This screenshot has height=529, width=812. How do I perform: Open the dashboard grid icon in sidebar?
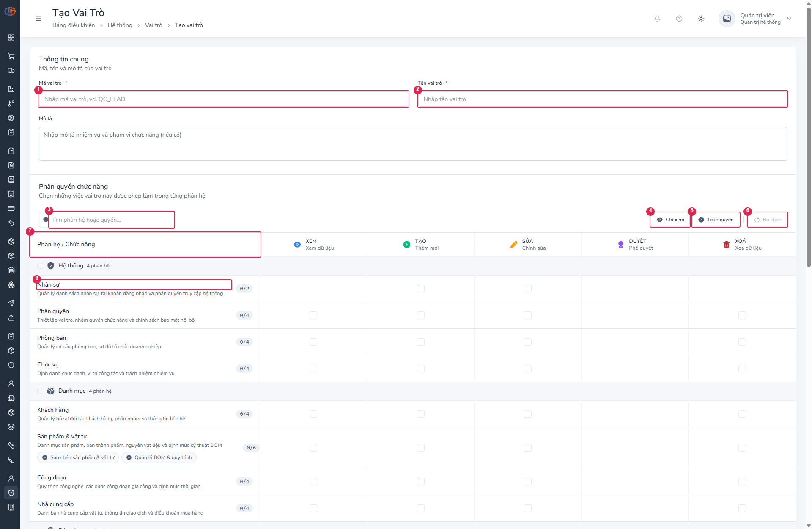(11, 38)
